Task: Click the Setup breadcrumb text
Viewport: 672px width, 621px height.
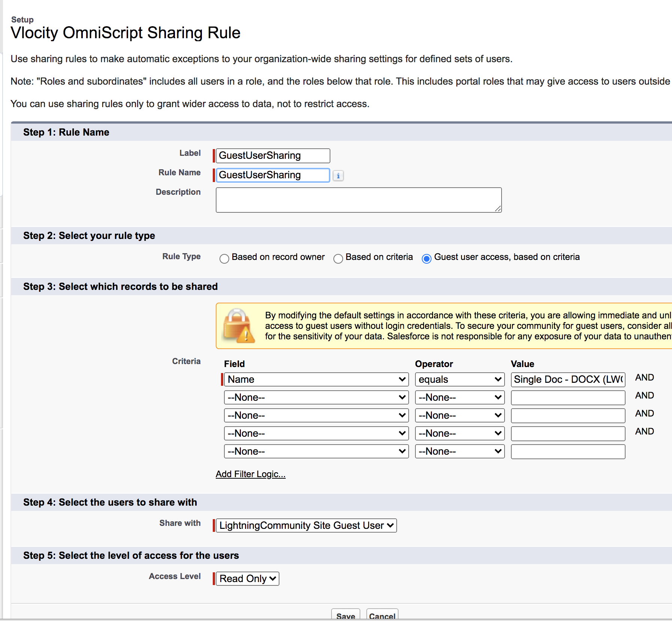Action: pos(22,20)
